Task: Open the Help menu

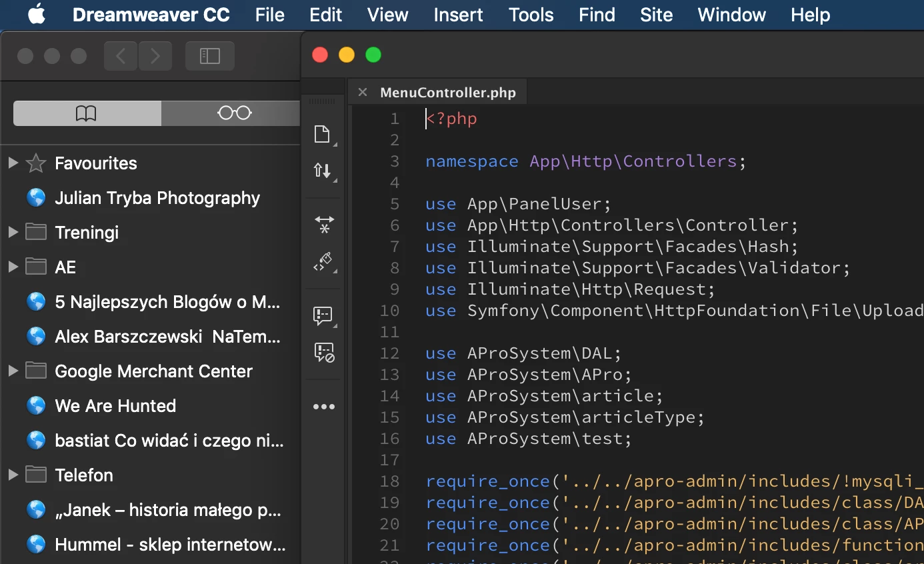Action: [x=810, y=15]
